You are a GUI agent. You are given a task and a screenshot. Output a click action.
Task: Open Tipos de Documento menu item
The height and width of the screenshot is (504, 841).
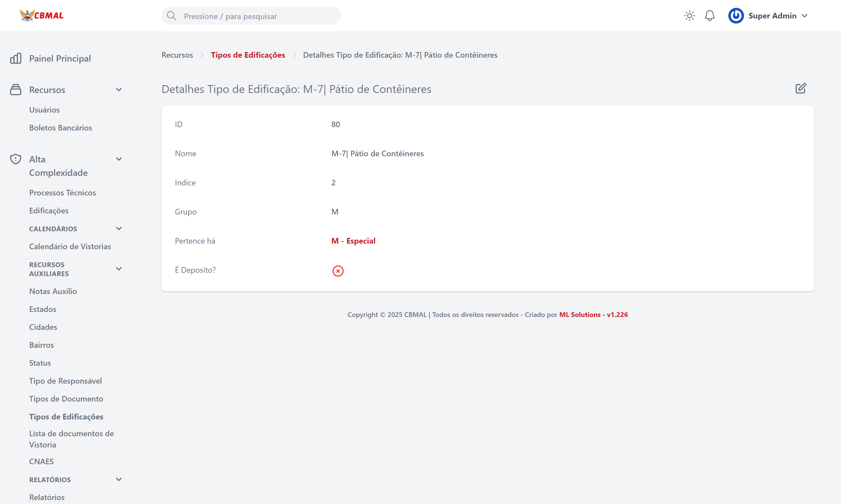66,399
